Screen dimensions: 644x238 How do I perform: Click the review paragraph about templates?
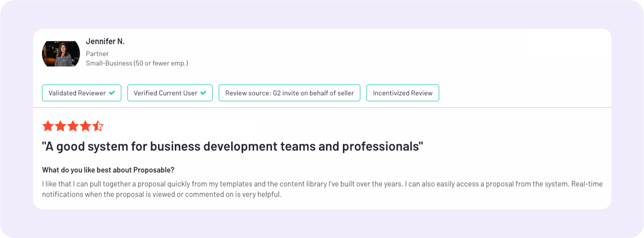(x=322, y=189)
